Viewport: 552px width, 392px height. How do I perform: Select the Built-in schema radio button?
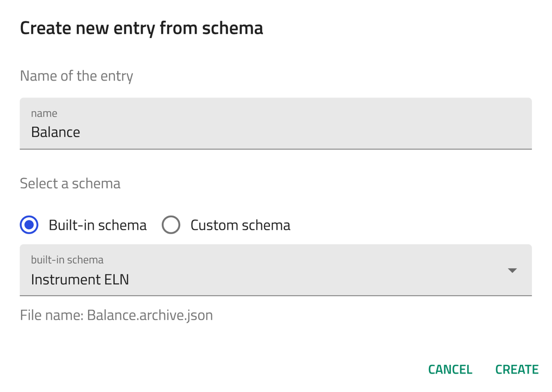29,225
